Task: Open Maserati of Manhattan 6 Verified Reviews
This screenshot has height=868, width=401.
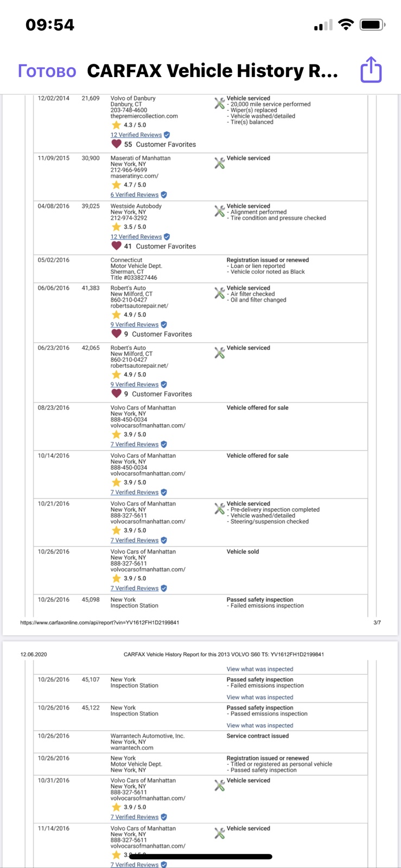Action: pos(135,195)
